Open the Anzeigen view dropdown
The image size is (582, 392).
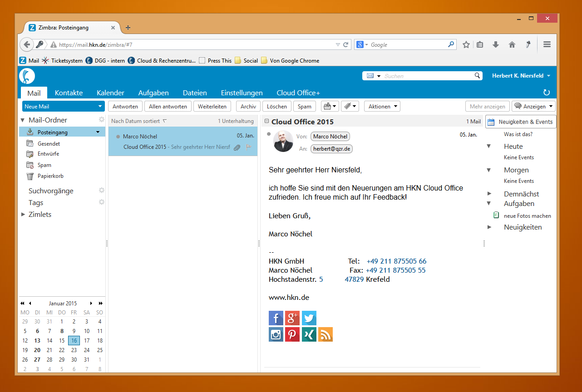(533, 107)
